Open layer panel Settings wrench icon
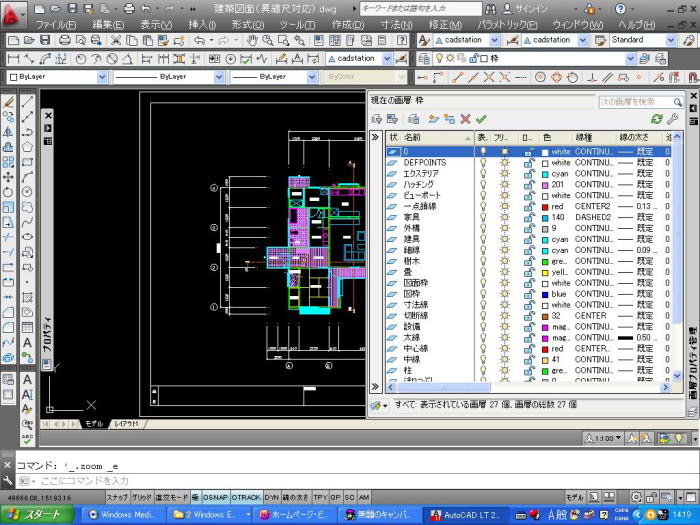This screenshot has width=700, height=525. [x=672, y=119]
